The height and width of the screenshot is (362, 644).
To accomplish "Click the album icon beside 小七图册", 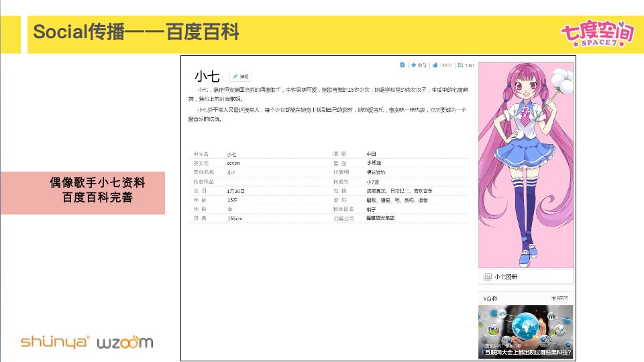I will click(488, 277).
